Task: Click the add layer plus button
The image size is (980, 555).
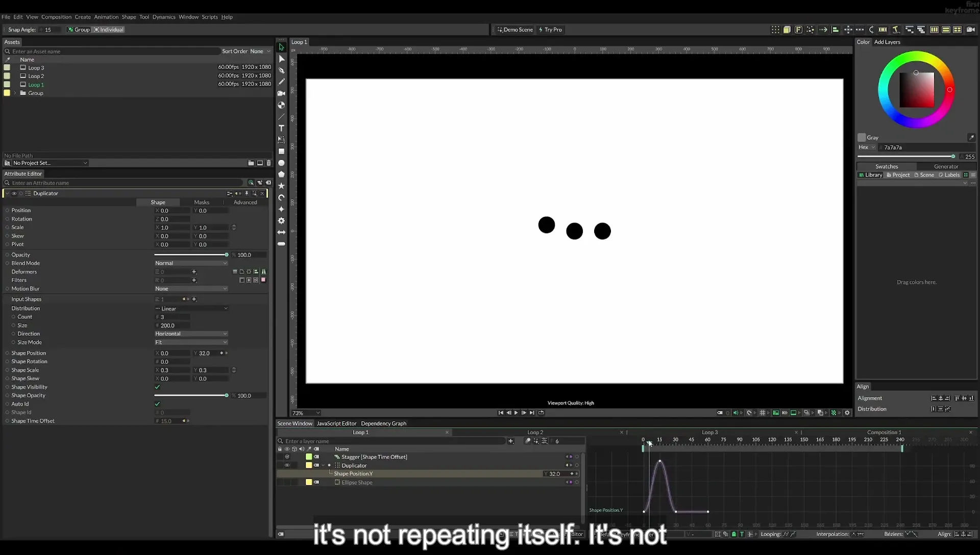Action: pos(510,441)
